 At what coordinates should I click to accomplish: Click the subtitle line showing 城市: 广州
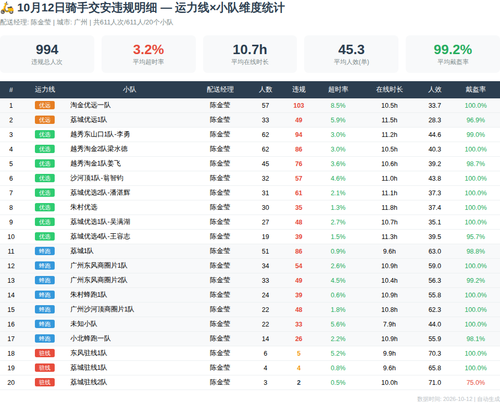click(x=87, y=22)
